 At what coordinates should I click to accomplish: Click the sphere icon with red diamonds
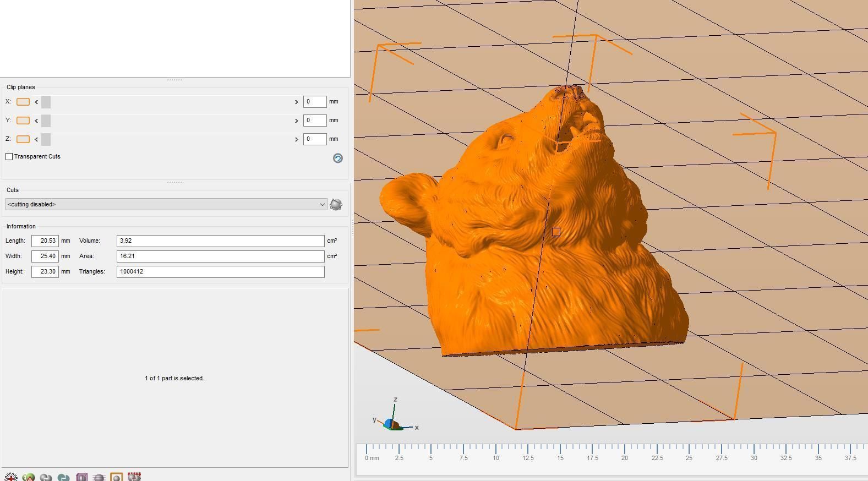(134, 477)
